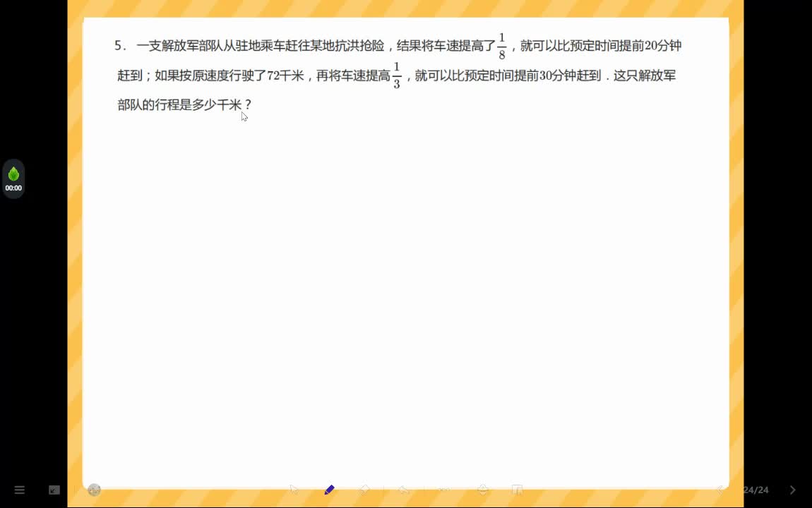Click the exit fullscreen arrow icon
Screen dimensions: 812x508
coord(54,490)
